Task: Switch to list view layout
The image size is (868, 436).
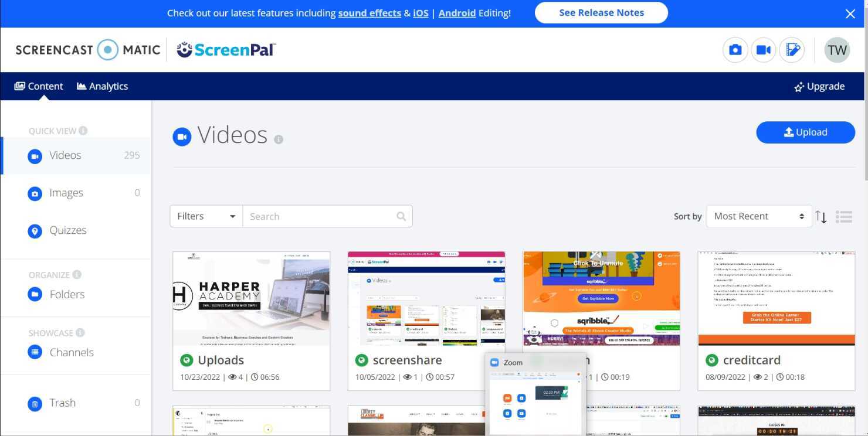Action: tap(843, 216)
